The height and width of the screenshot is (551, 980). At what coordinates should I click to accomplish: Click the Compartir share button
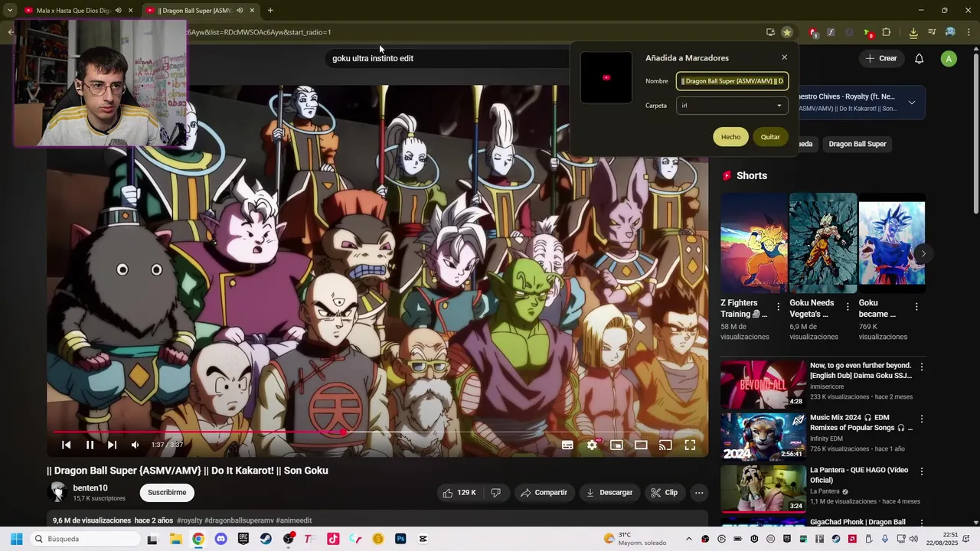[544, 493]
